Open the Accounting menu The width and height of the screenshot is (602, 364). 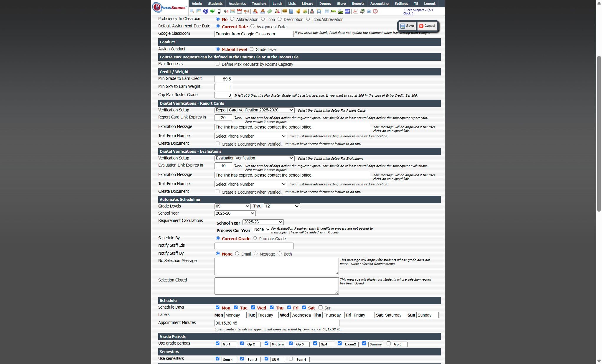pyautogui.click(x=379, y=4)
